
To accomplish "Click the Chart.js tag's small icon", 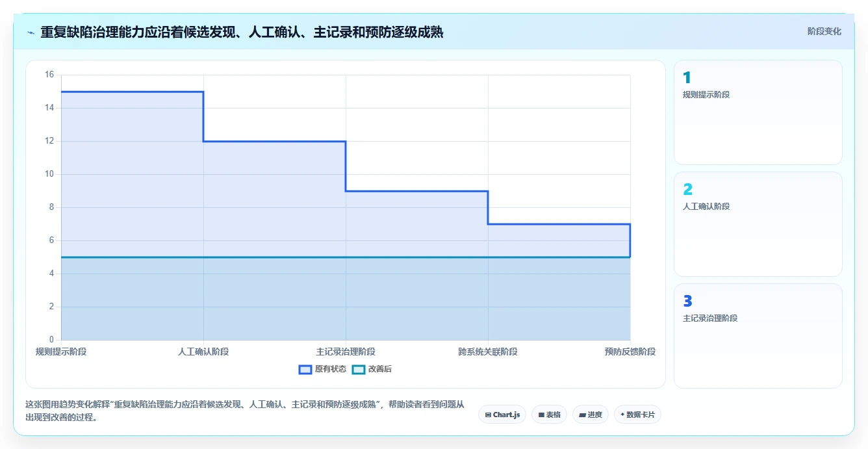I will tap(488, 415).
